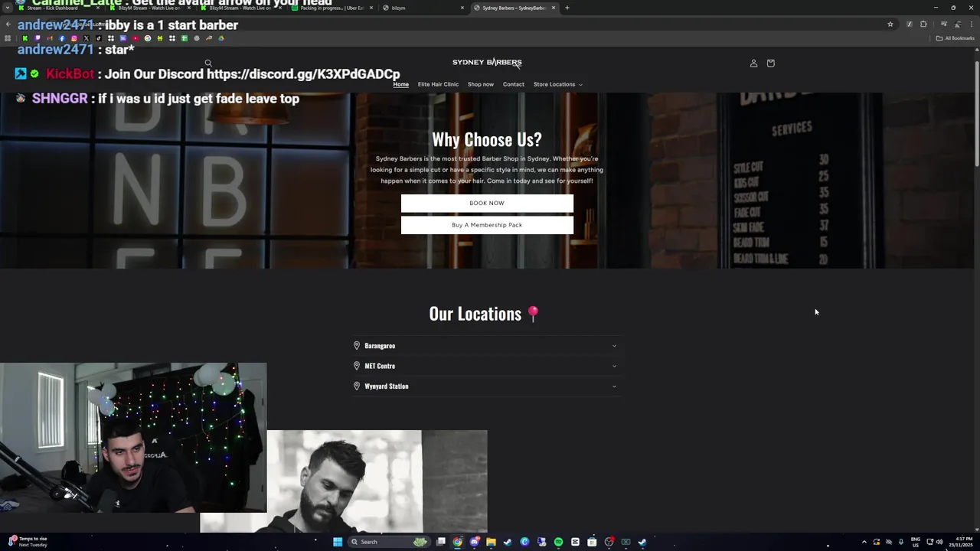Open Chrome three-dot menu
The image size is (980, 551).
(972, 24)
